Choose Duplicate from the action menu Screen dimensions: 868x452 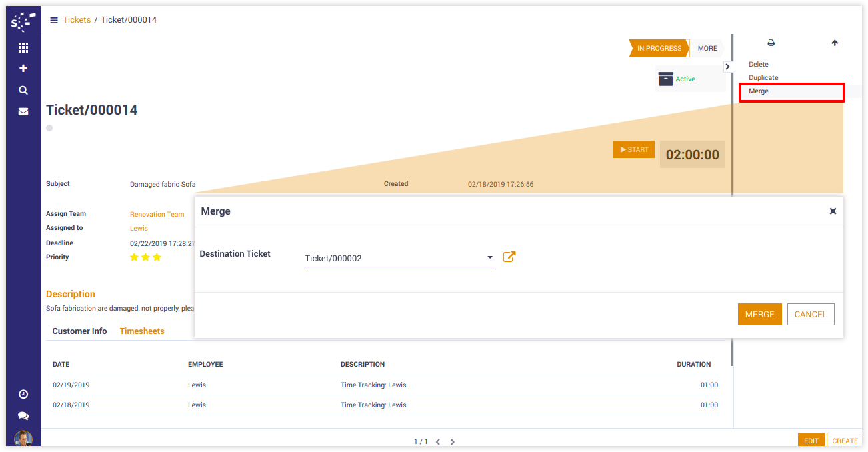pyautogui.click(x=763, y=78)
